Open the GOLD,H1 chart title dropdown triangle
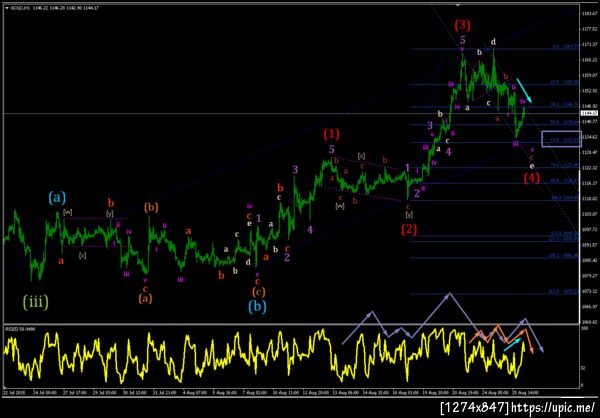Image resolution: width=600 pixels, height=418 pixels. (x=7, y=7)
